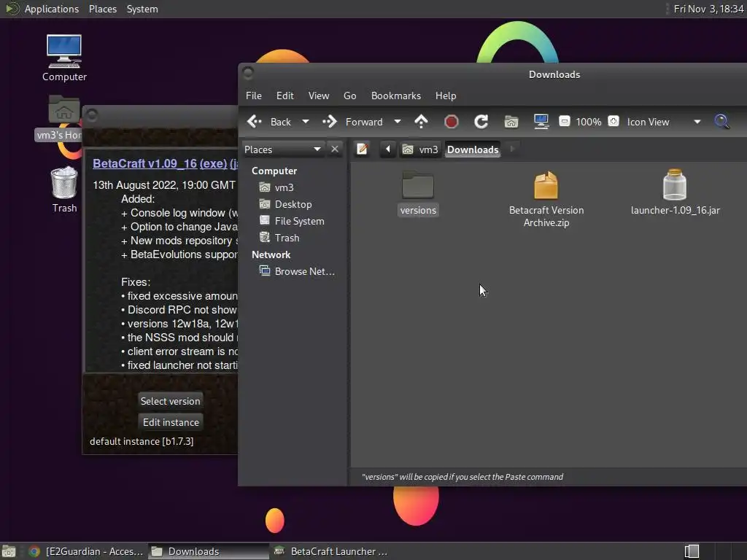
Task: Click the workspace switcher in the panel
Action: coord(692,551)
